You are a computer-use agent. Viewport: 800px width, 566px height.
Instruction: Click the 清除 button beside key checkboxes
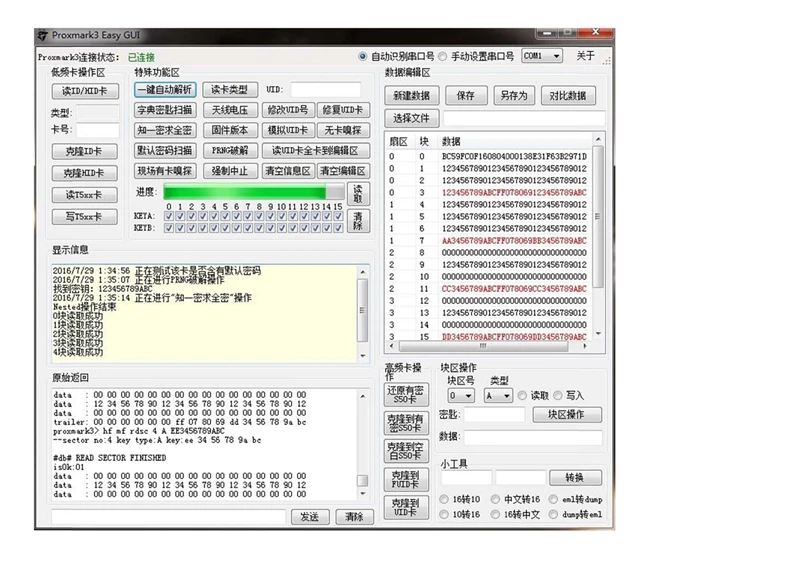coord(358,221)
